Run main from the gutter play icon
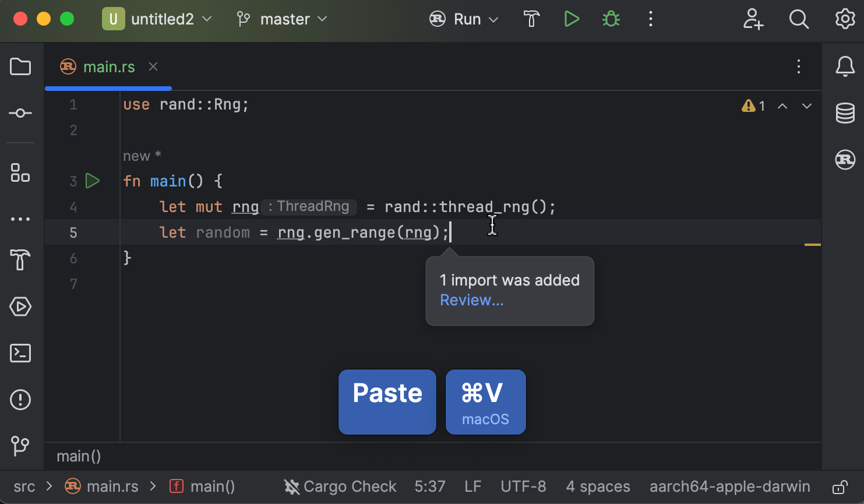The width and height of the screenshot is (864, 504). click(92, 181)
